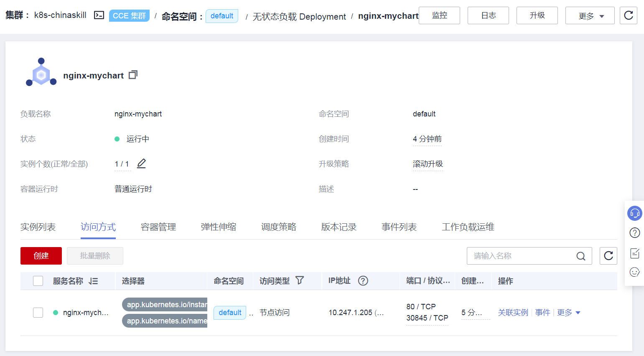Select the nginx-mych... service row checkbox

[38, 313]
